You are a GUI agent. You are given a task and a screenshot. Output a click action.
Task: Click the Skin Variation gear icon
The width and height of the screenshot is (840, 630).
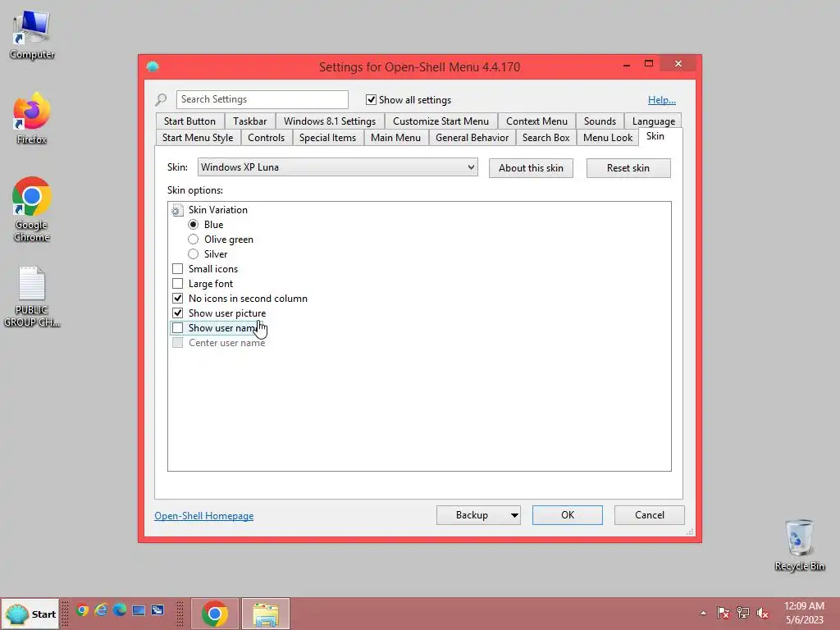point(177,210)
